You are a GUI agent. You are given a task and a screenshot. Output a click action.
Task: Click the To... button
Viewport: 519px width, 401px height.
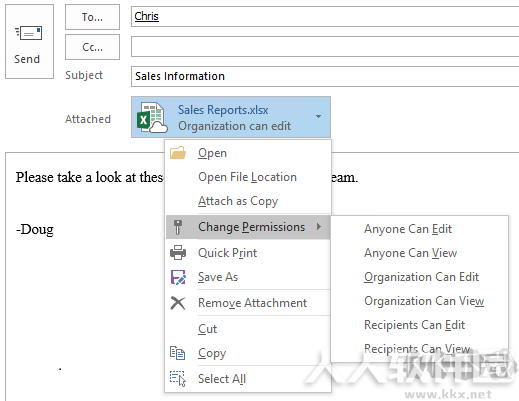pyautogui.click(x=92, y=17)
